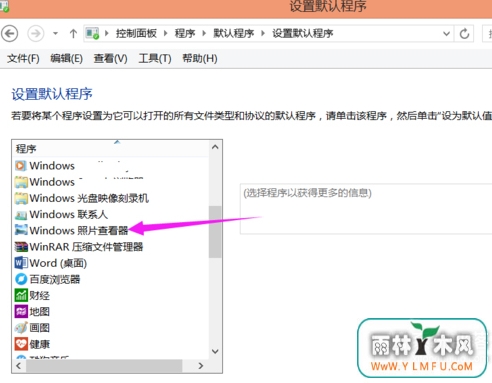Click the Word icon
The image size is (492, 383).
pos(21,263)
